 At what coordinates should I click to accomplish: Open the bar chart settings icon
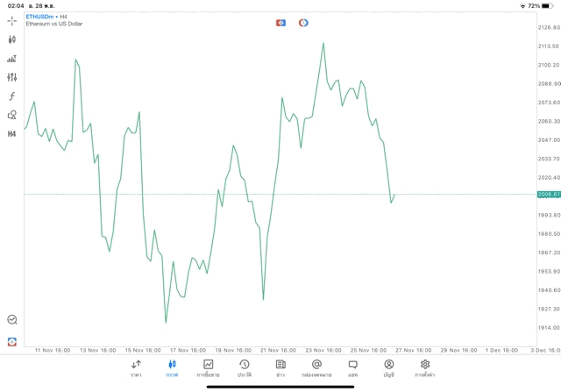[11, 59]
